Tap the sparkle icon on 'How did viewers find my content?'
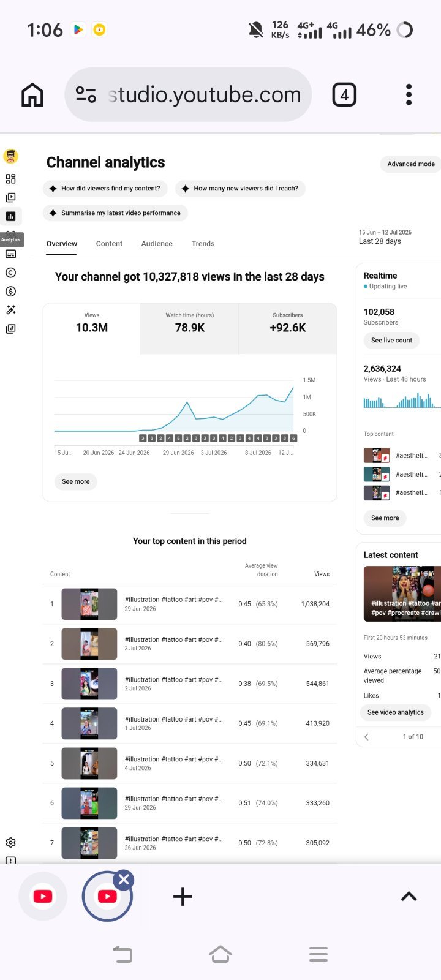 click(53, 189)
